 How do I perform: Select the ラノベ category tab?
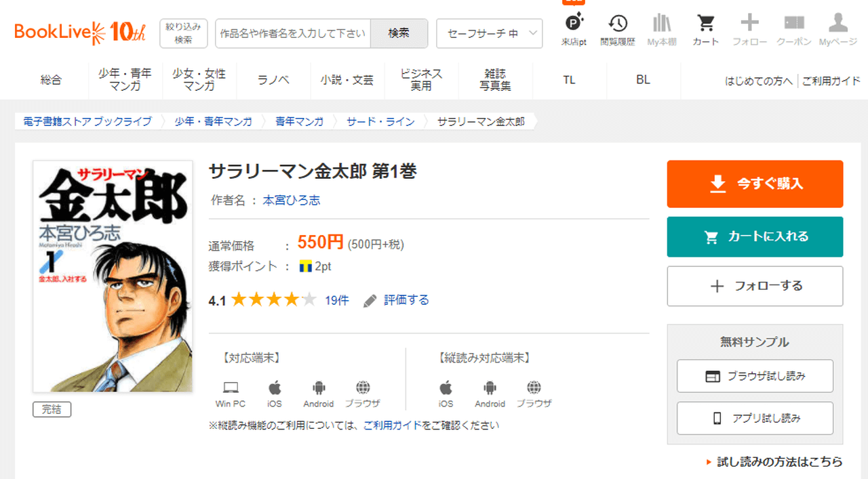(273, 79)
